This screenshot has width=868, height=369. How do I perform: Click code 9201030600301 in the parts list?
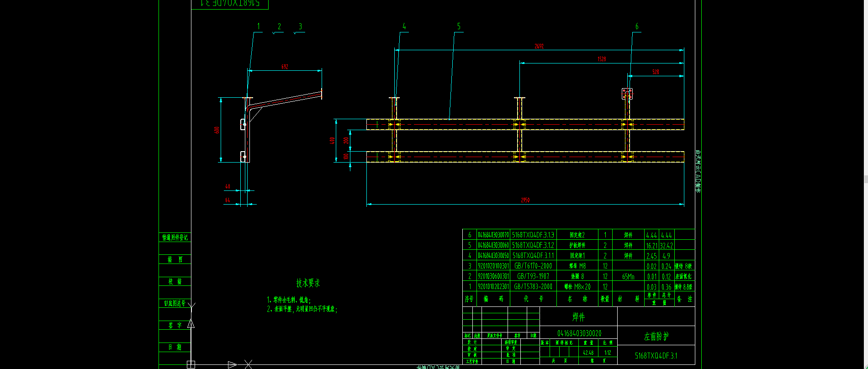[x=493, y=276]
